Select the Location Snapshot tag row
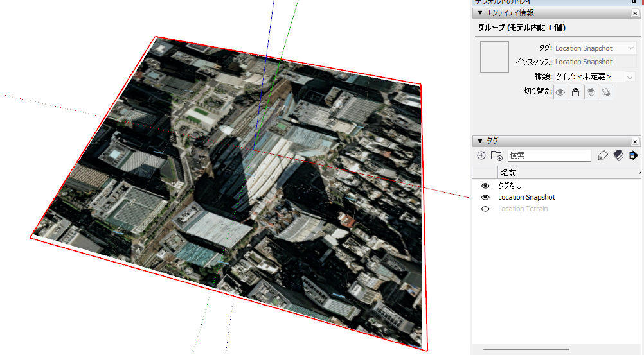Image resolution: width=644 pixels, height=355 pixels. (526, 197)
